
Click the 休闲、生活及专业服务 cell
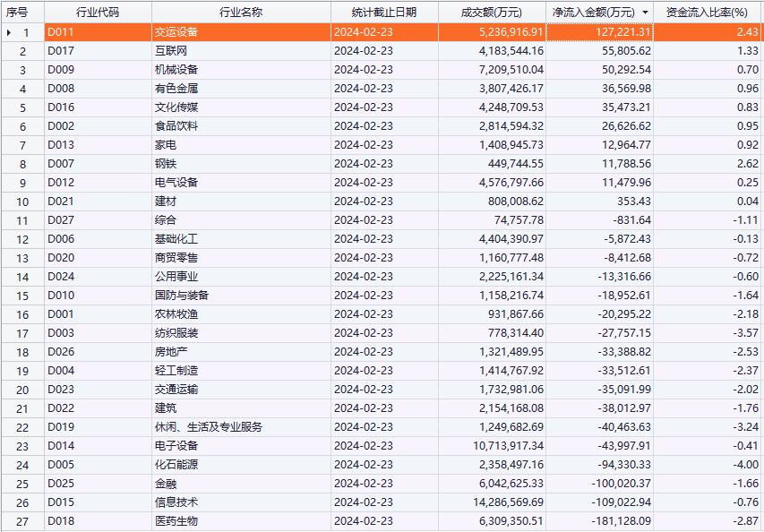pos(209,427)
